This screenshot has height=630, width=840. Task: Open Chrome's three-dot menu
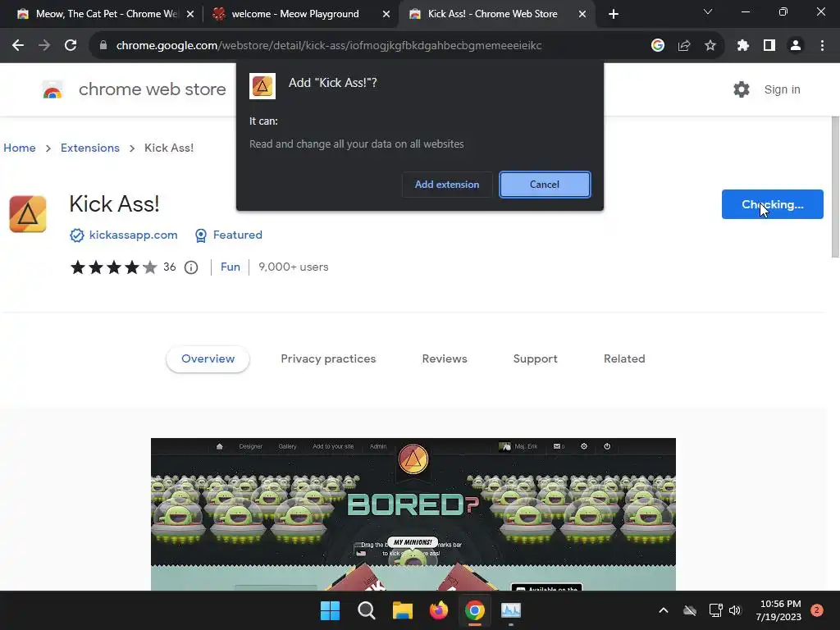[822, 46]
